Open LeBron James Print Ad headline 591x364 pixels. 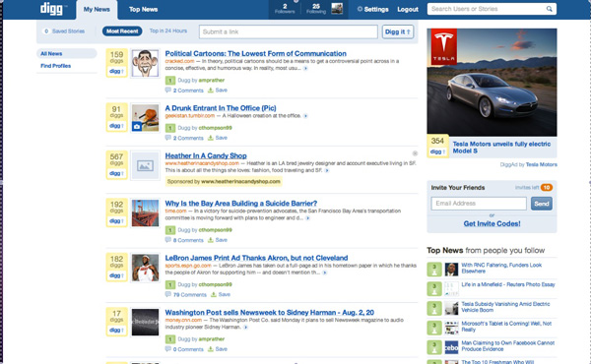(256, 258)
